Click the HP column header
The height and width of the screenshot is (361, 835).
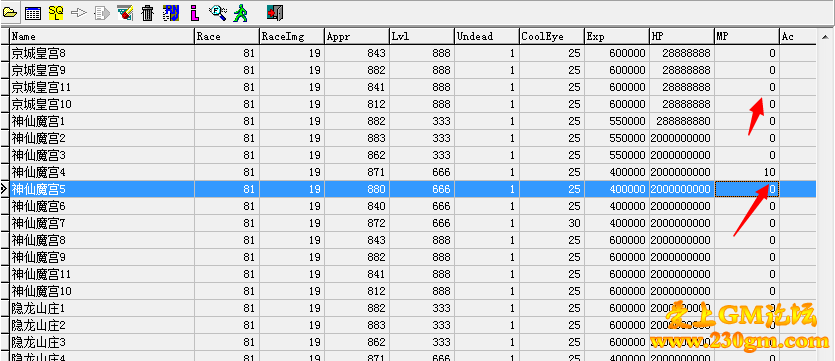pyautogui.click(x=682, y=37)
